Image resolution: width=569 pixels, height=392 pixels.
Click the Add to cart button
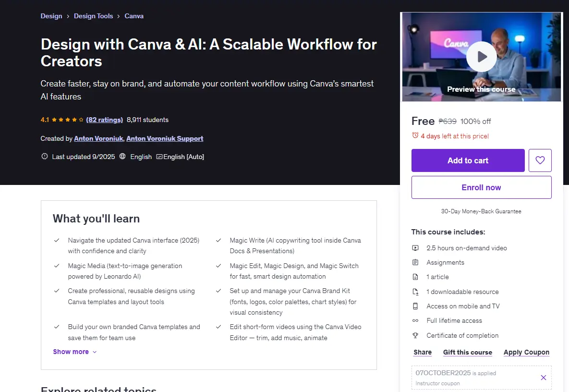click(x=468, y=160)
